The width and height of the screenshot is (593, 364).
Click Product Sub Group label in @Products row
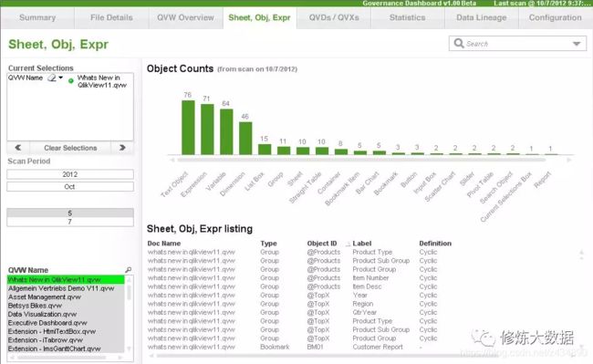click(x=380, y=261)
